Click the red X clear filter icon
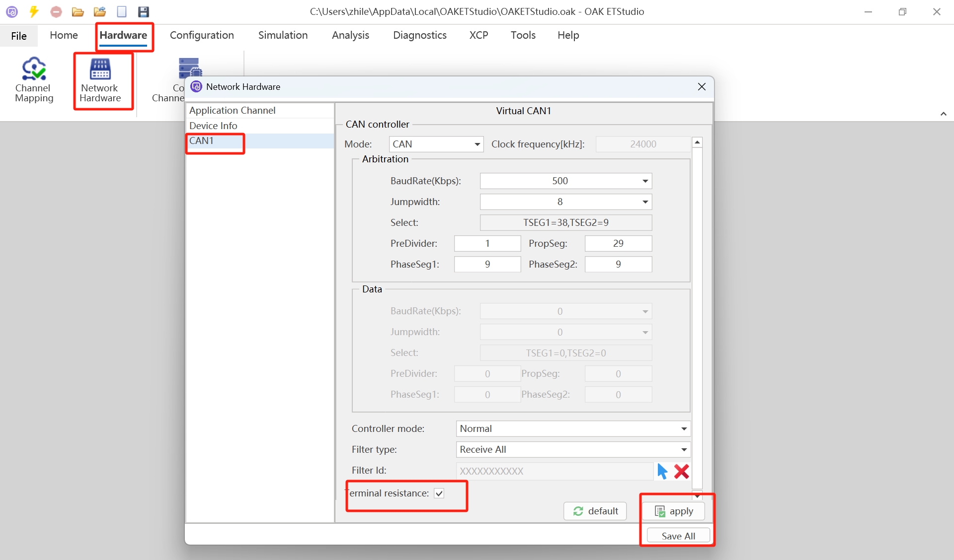The image size is (954, 560). point(682,471)
